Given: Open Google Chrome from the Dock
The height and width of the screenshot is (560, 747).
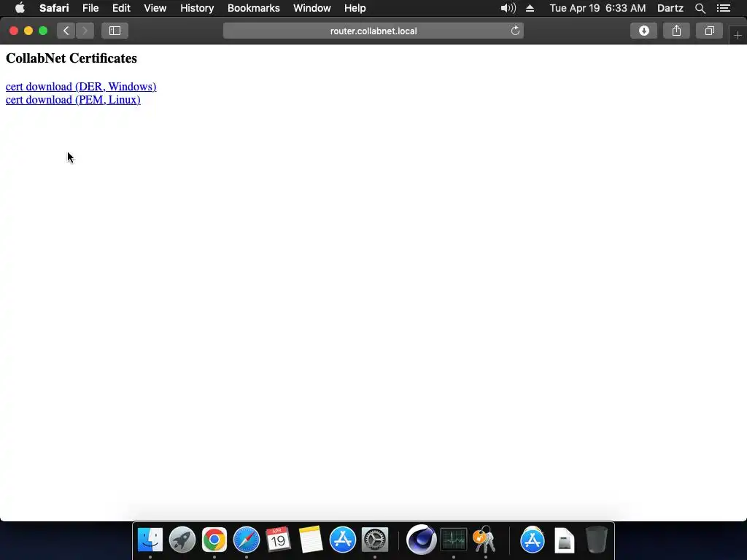Looking at the screenshot, I should tap(214, 540).
